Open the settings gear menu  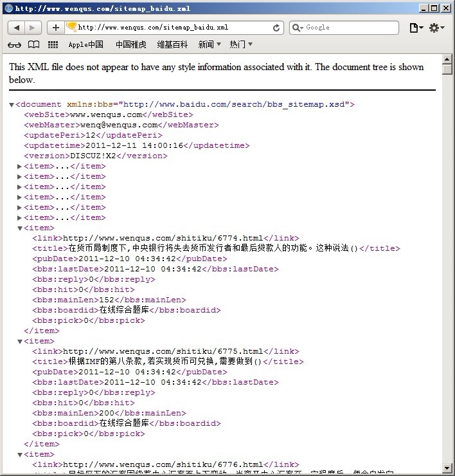[436, 28]
